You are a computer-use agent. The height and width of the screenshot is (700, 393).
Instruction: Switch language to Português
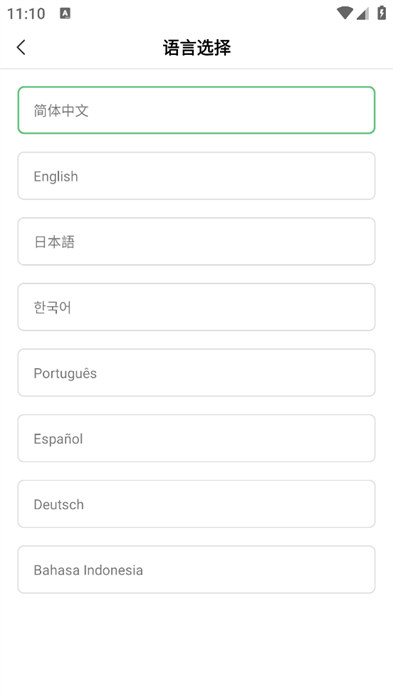[196, 373]
